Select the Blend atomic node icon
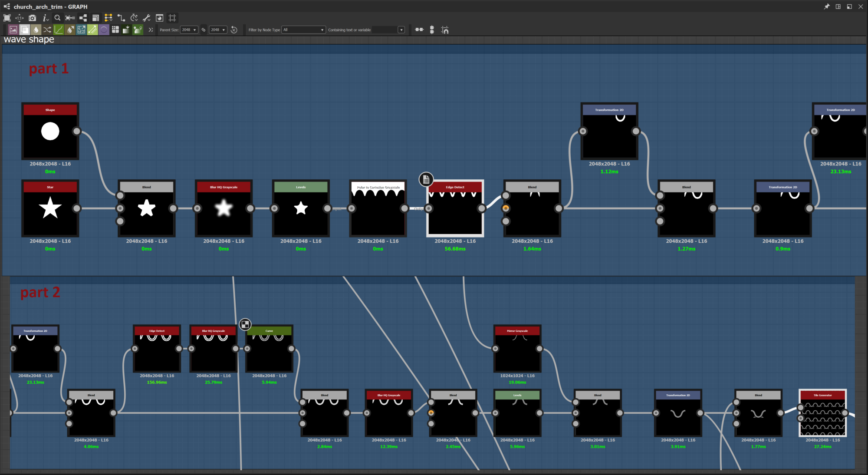Screen dimensions: 868x475 (x=25, y=30)
